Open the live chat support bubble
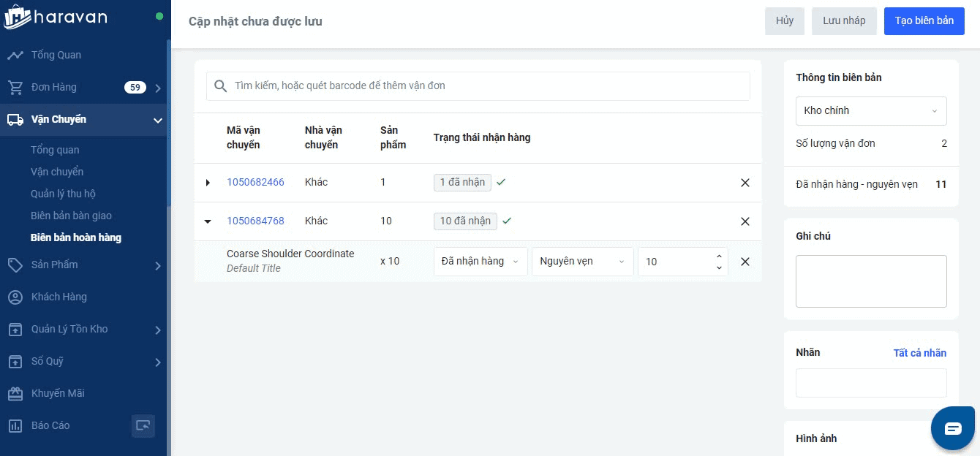Screen dimensions: 980x456 [952, 428]
